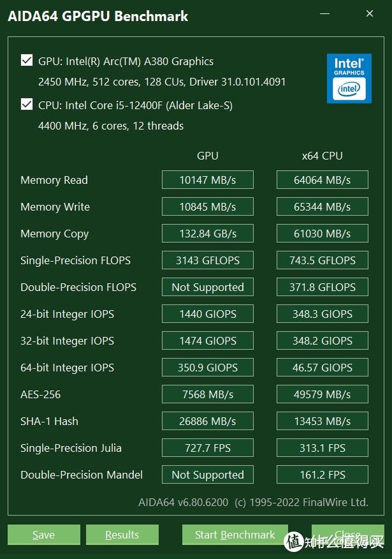Click the x64 CPU Memory Write value

point(322,207)
